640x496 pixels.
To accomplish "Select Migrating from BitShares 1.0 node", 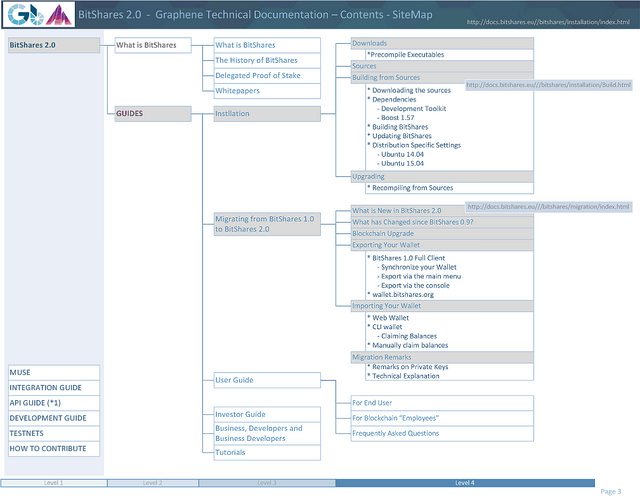I will coord(267,224).
